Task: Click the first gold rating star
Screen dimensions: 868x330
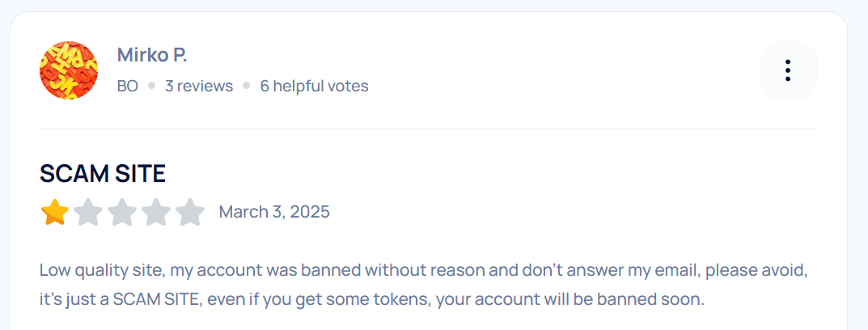Action: 54,213
